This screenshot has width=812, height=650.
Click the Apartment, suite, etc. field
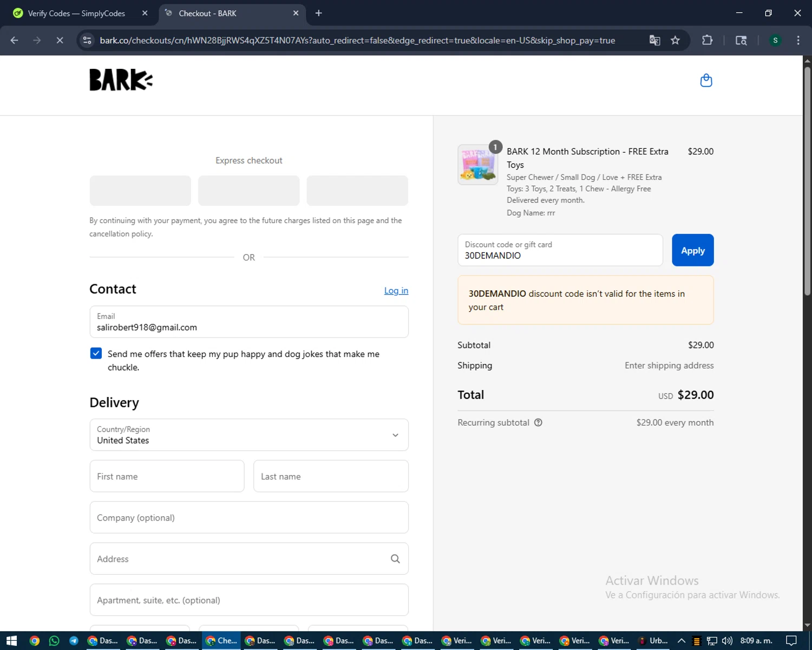point(249,600)
